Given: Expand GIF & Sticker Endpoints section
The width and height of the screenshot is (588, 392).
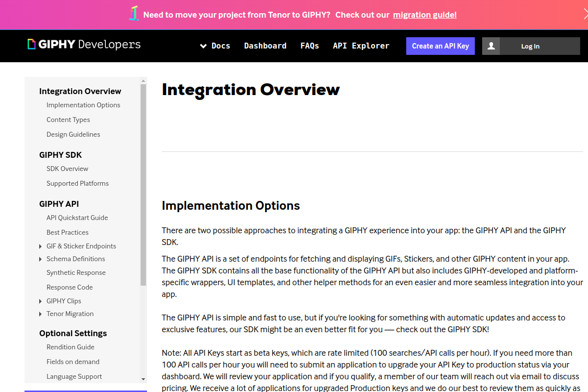Looking at the screenshot, I should (x=40, y=246).
